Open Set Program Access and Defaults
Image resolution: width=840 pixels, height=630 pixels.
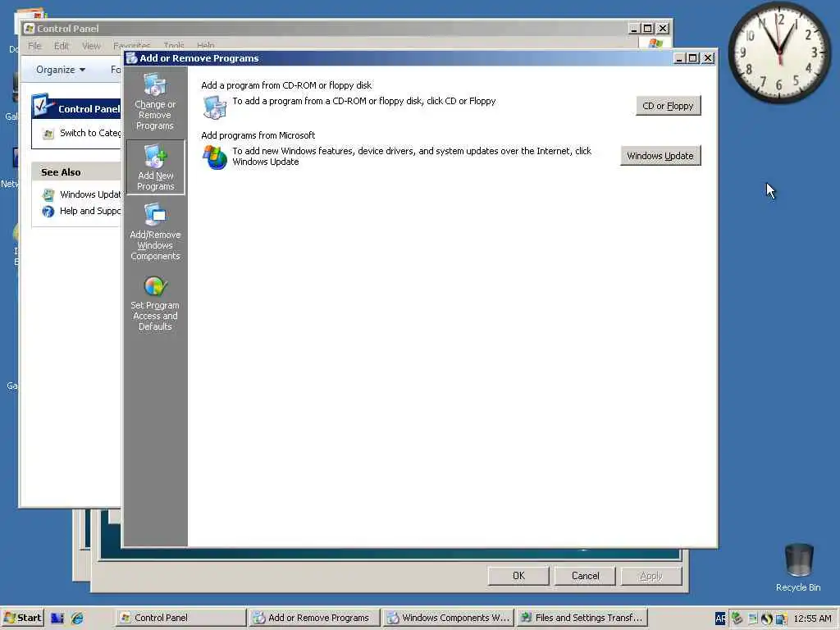[x=155, y=303]
